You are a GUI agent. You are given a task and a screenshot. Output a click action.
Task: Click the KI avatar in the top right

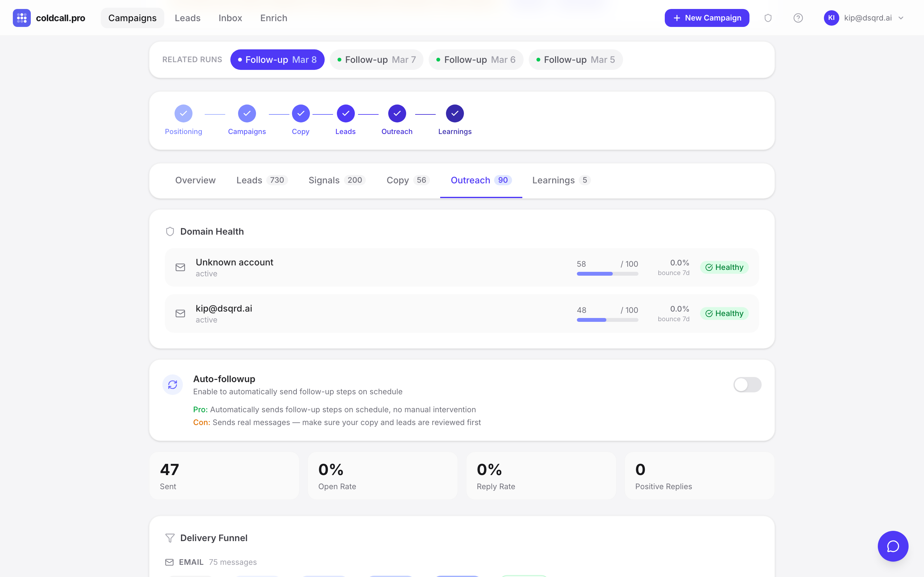click(832, 18)
